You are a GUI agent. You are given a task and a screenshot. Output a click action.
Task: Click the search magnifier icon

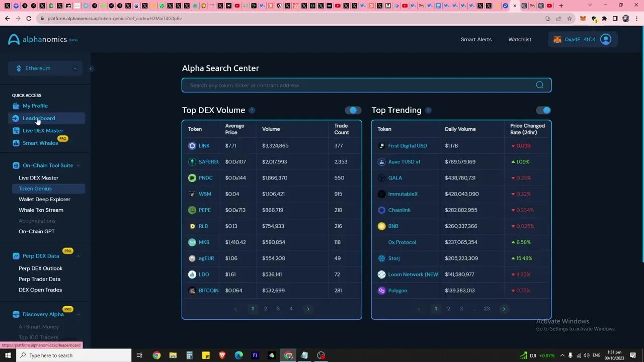pyautogui.click(x=540, y=85)
